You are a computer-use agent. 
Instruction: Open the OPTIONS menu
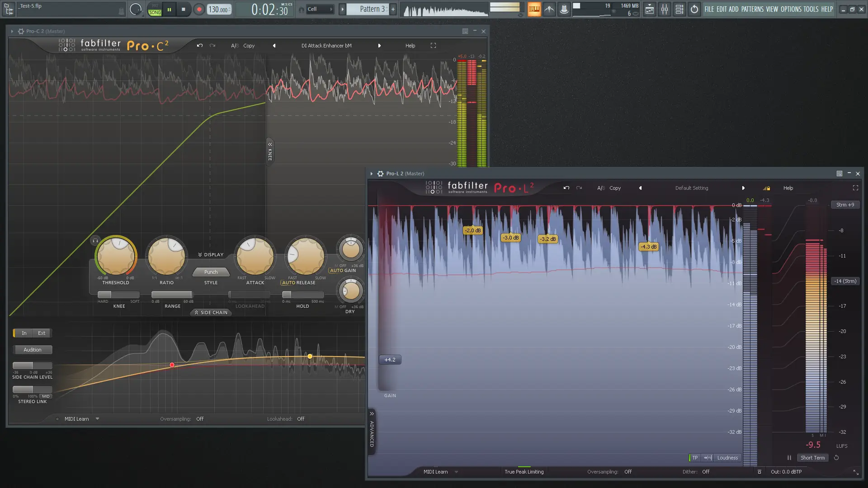791,9
